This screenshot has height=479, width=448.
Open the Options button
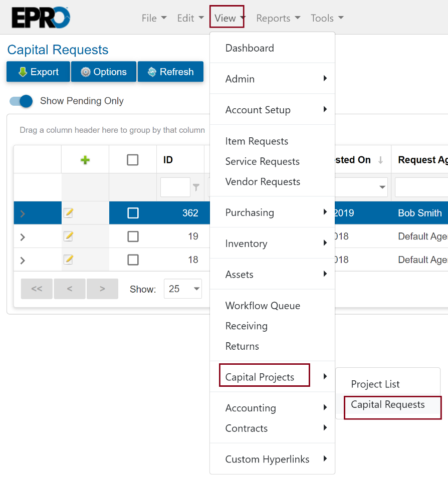(104, 72)
